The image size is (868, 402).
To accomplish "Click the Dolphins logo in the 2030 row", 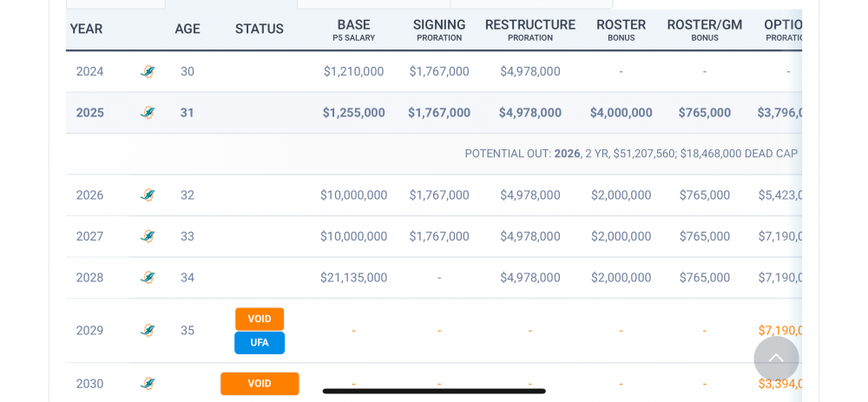I will pyautogui.click(x=148, y=384).
